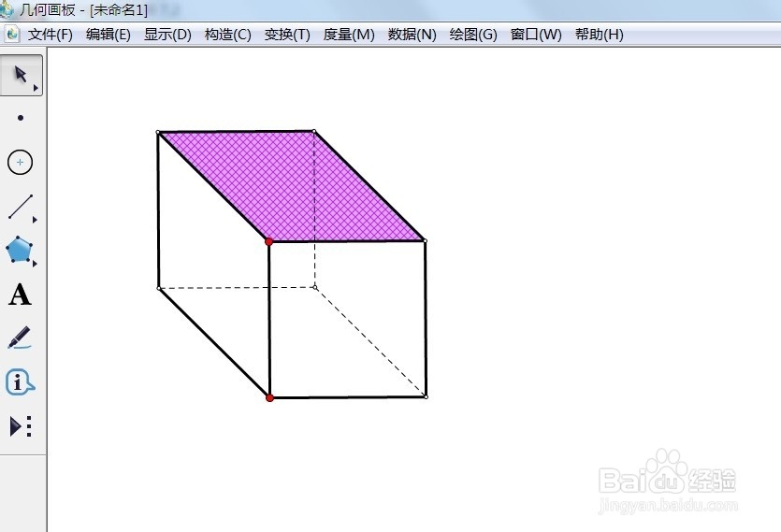Select the Information tool
781x532 pixels.
pos(20,382)
